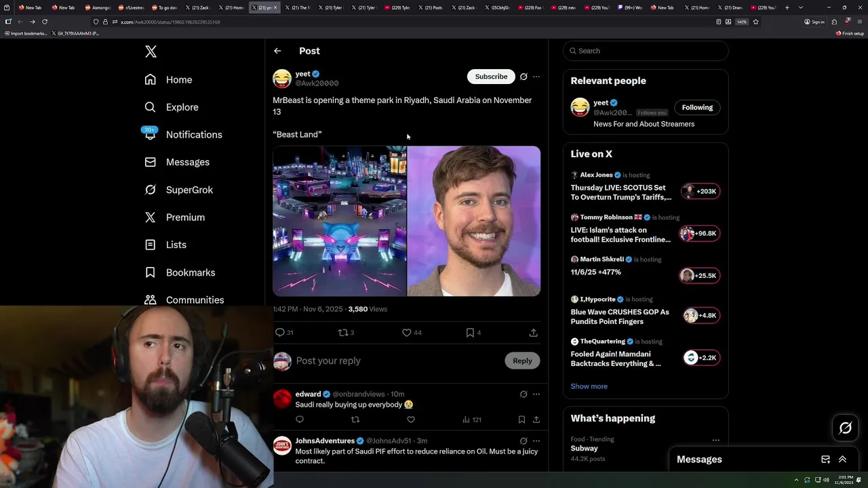The image size is (868, 488).
Task: Open Messages in the sidebar
Action: [x=177, y=162]
